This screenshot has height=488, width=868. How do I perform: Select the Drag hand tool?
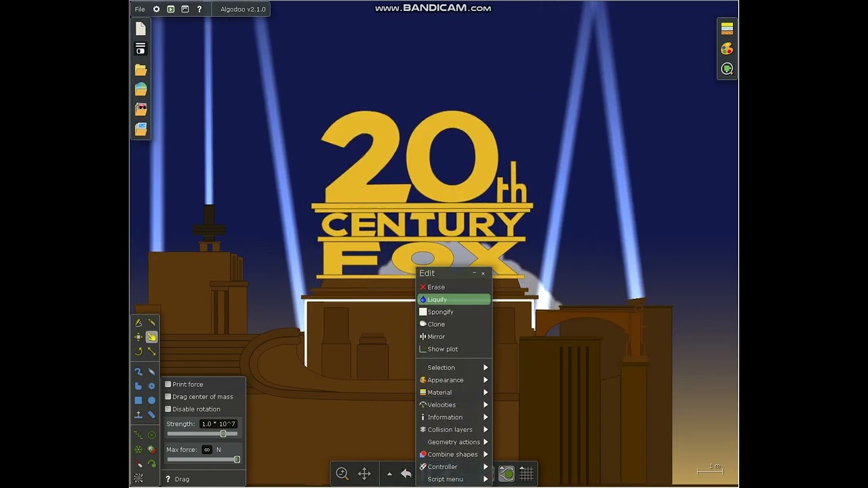tap(151, 337)
